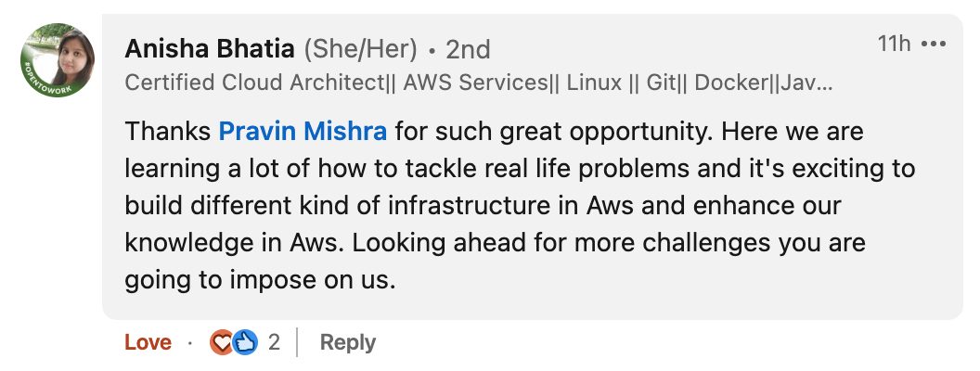Image resolution: width=980 pixels, height=371 pixels.
Task: Click the blue thumbs-up like reaction icon
Action: [x=244, y=342]
